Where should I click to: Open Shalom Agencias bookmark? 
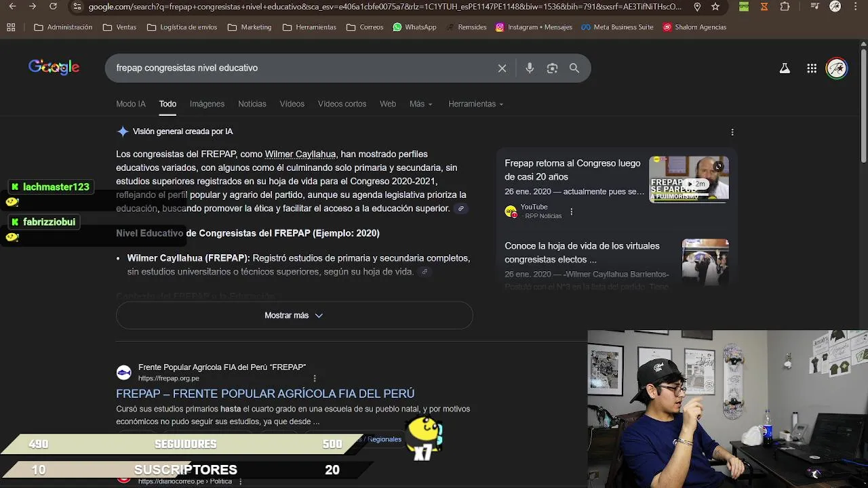pyautogui.click(x=694, y=27)
